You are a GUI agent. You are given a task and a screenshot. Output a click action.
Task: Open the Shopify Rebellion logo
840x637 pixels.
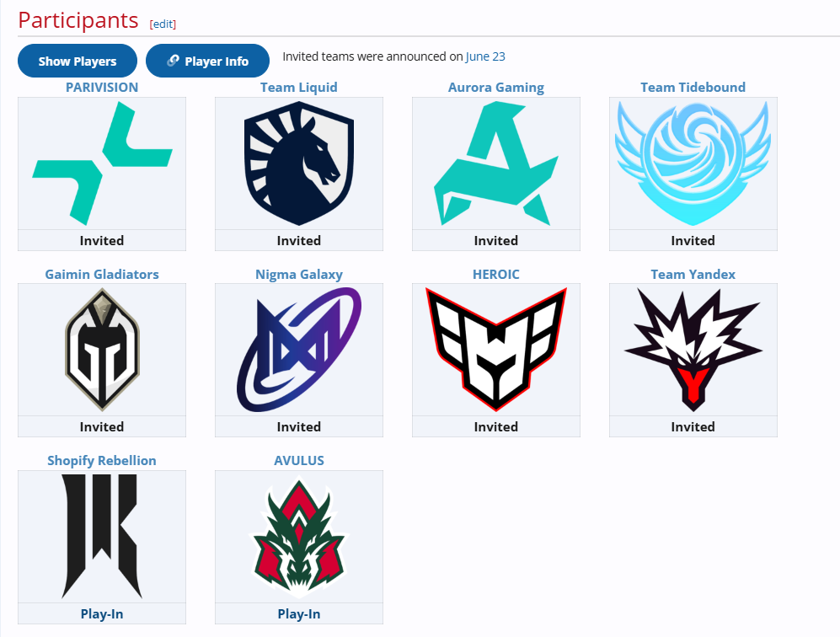102,536
